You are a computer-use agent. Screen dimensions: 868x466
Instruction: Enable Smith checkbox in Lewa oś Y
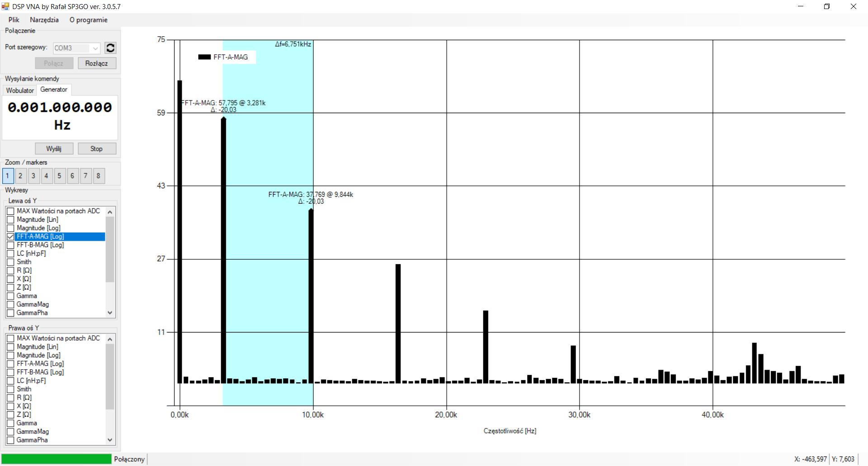click(x=11, y=262)
